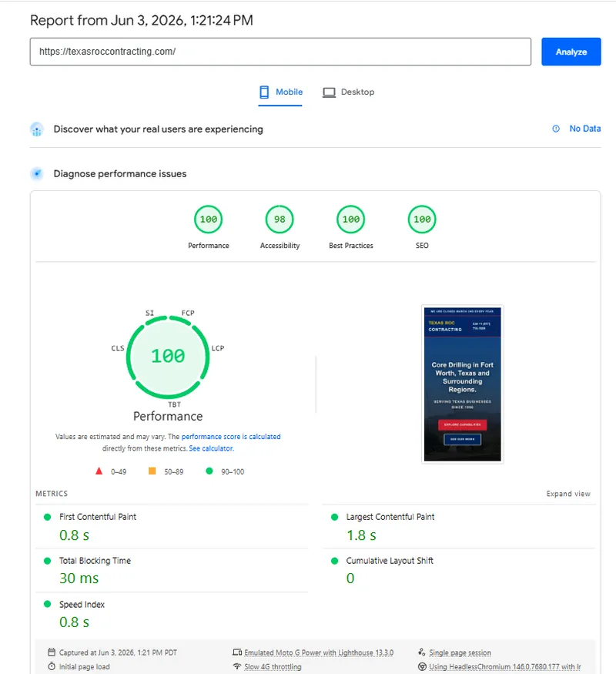
Task: Click the red triangle 0–49 legend icon
Action: click(x=99, y=471)
